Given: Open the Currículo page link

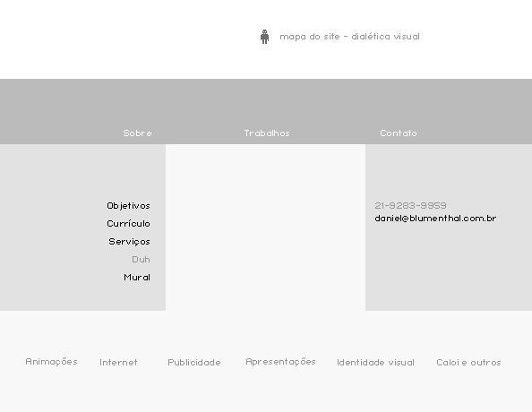Looking at the screenshot, I should (128, 224).
